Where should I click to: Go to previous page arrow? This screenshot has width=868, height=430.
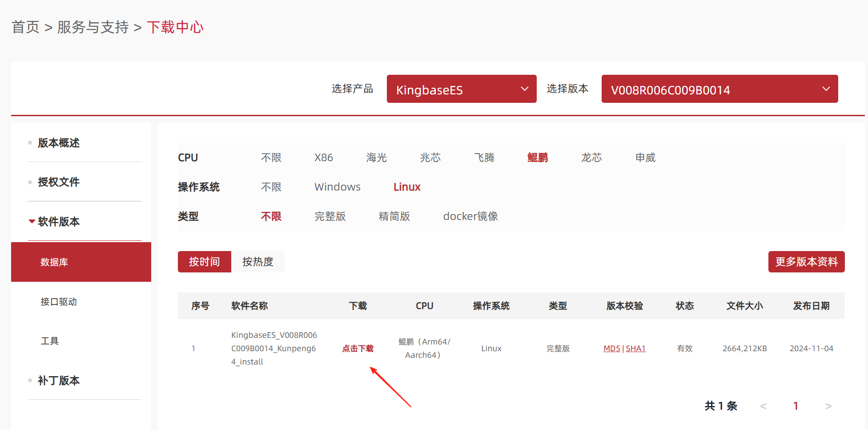click(764, 406)
